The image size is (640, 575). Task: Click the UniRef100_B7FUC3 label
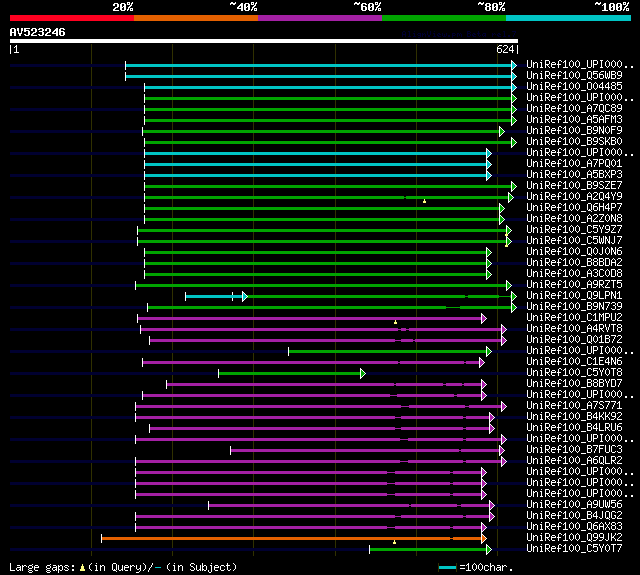pos(574,450)
